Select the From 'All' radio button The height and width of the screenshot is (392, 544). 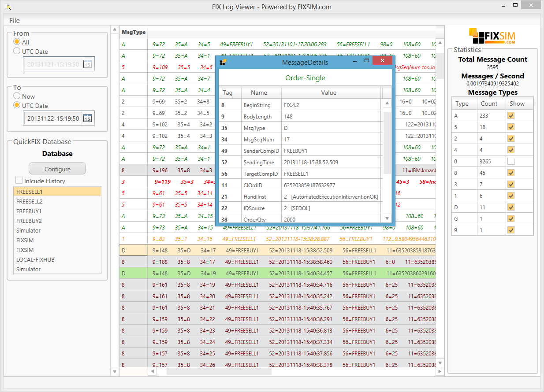17,42
